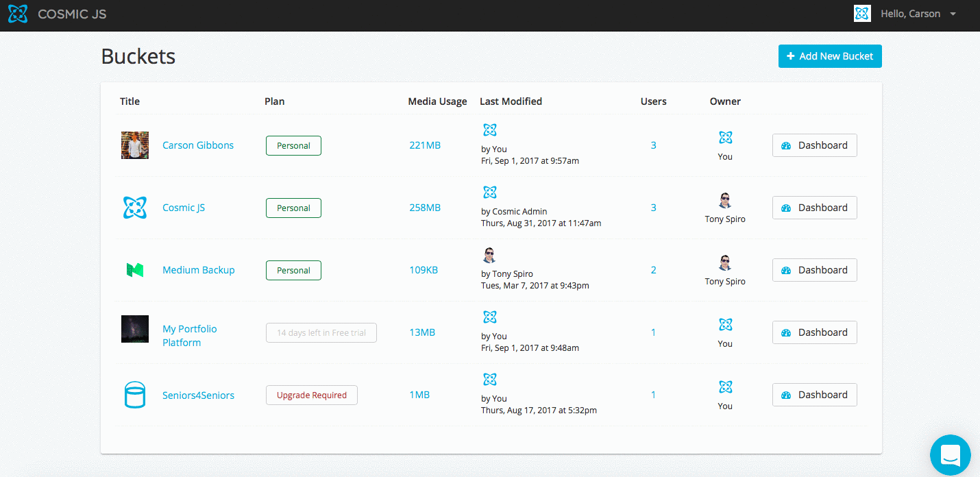Open Dashboard for Carson Gibbons bucket
The image size is (980, 477).
point(814,145)
